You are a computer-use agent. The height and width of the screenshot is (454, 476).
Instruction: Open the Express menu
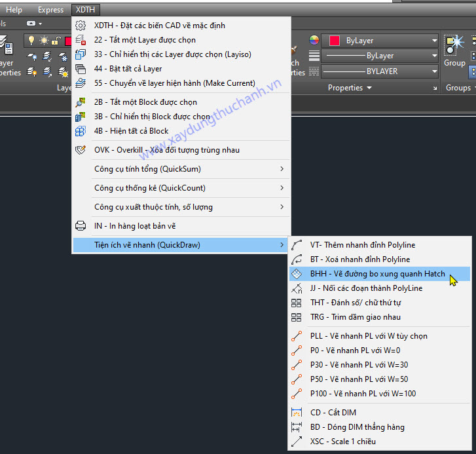coord(50,10)
